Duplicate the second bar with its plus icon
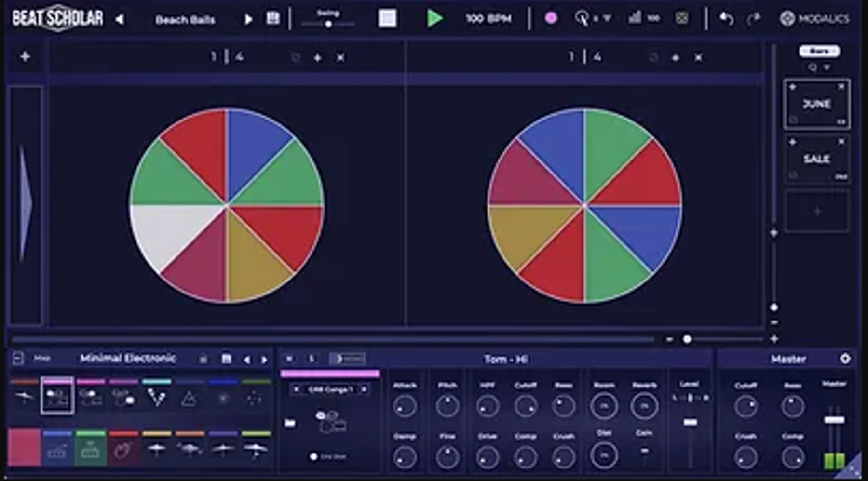 (675, 58)
